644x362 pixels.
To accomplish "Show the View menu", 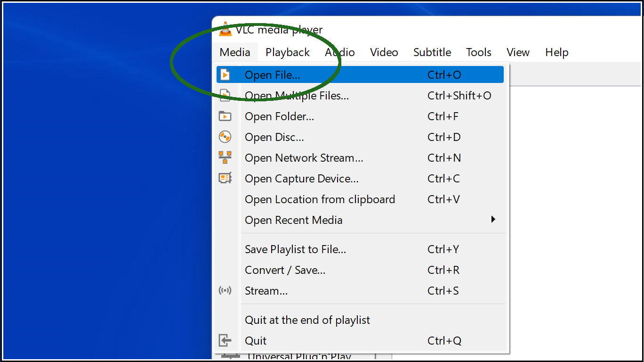I will 518,52.
